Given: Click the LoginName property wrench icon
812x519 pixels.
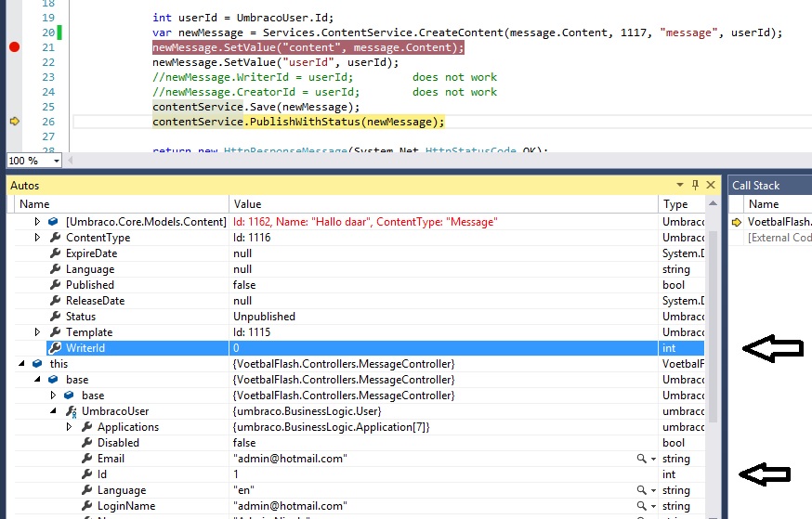Looking at the screenshot, I should click(x=87, y=506).
